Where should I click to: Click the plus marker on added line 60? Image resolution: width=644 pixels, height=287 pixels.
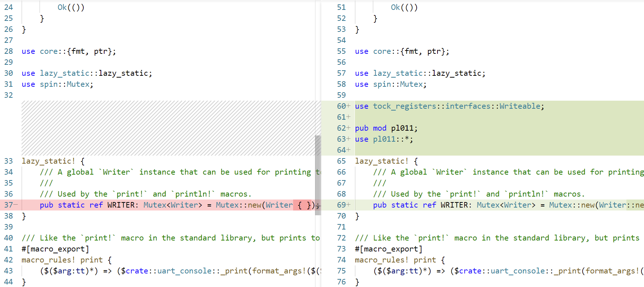tap(348, 106)
